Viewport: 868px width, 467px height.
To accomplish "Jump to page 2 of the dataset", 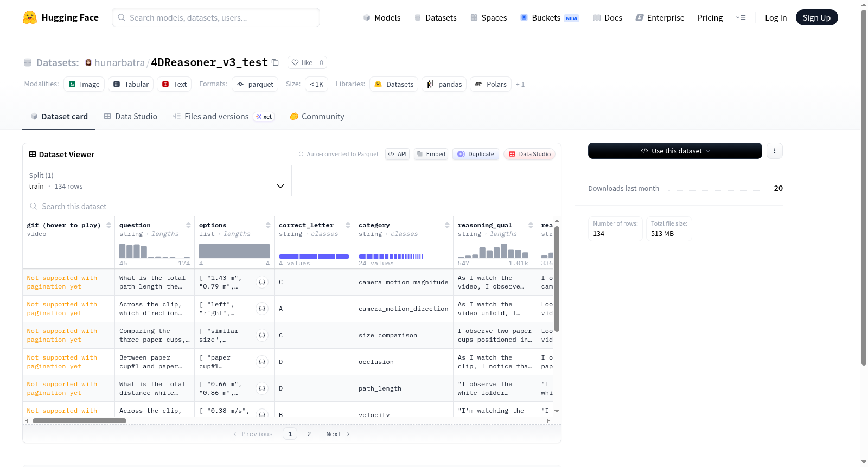I will [x=309, y=434].
